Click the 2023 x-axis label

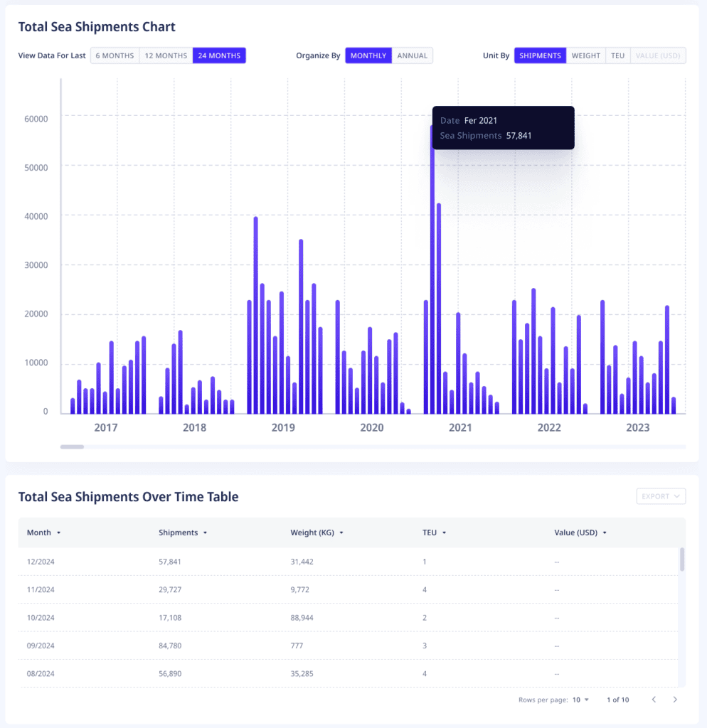pyautogui.click(x=638, y=427)
